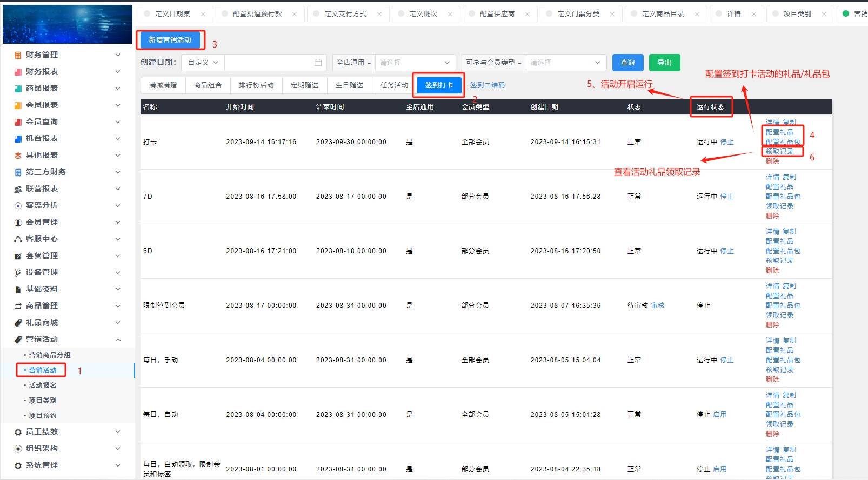Select 项目预约 in sidebar submenu
Image resolution: width=868 pixels, height=480 pixels.
point(43,416)
